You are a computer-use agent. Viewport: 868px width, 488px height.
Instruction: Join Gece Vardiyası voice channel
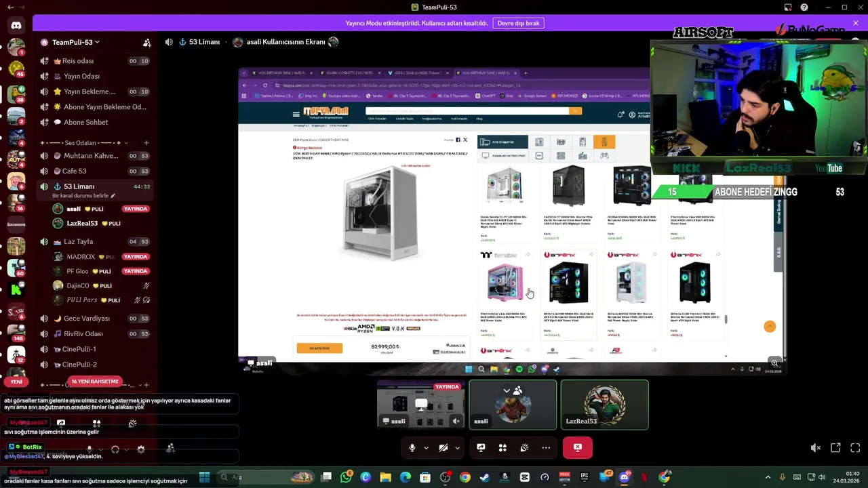tap(95, 319)
